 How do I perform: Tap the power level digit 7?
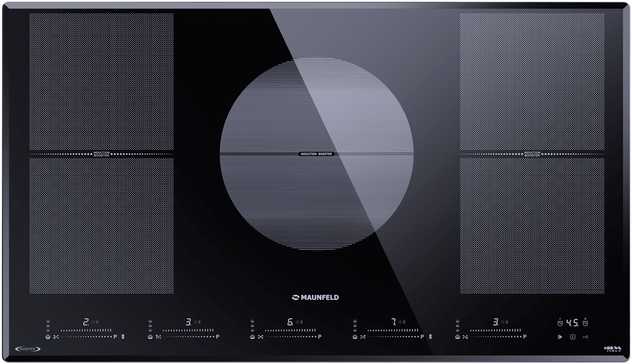click(392, 322)
